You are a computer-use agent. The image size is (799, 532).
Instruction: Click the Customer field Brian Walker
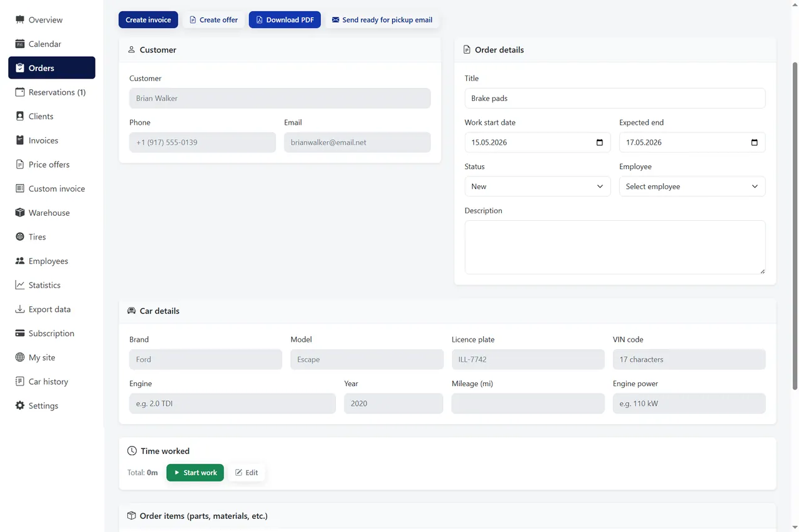point(280,98)
